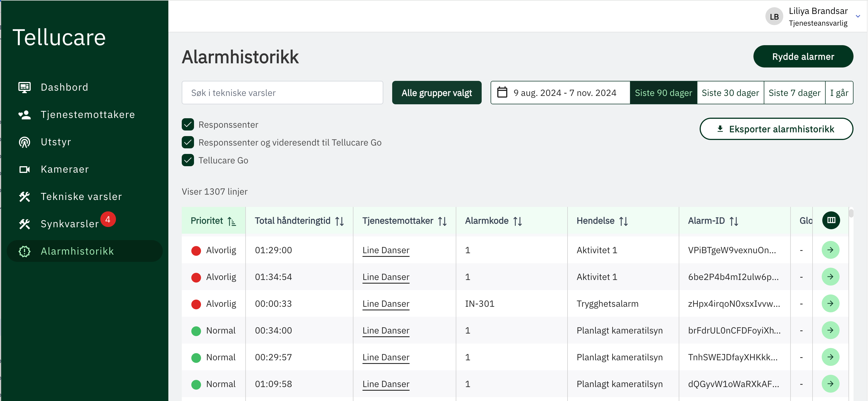Select the Siste 30 dager range
The image size is (868, 401).
point(730,93)
